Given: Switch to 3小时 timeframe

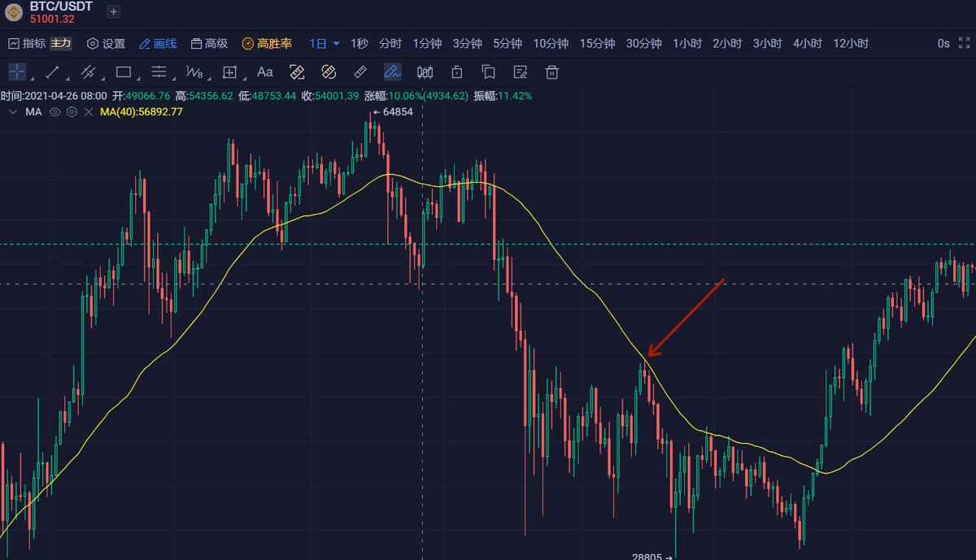Looking at the screenshot, I should tap(767, 44).
